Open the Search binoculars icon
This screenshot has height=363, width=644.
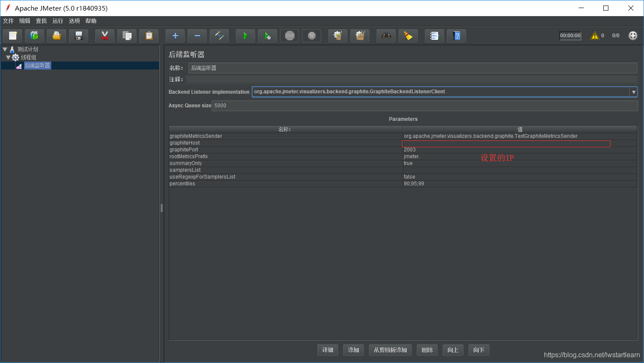tap(386, 36)
